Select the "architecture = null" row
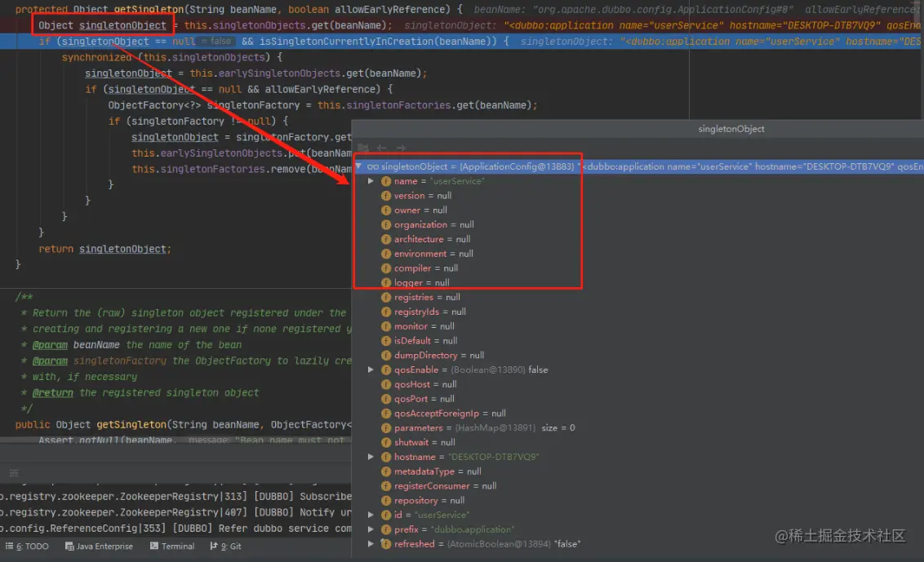924x562 pixels. pyautogui.click(x=432, y=239)
